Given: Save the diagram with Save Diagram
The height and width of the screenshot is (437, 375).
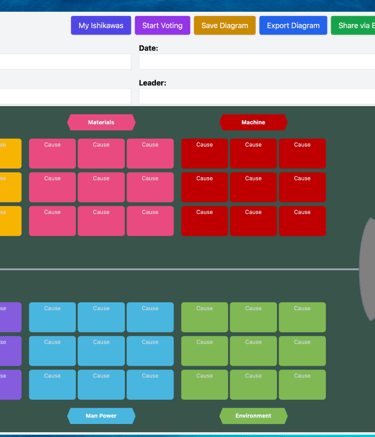Looking at the screenshot, I should tap(225, 25).
